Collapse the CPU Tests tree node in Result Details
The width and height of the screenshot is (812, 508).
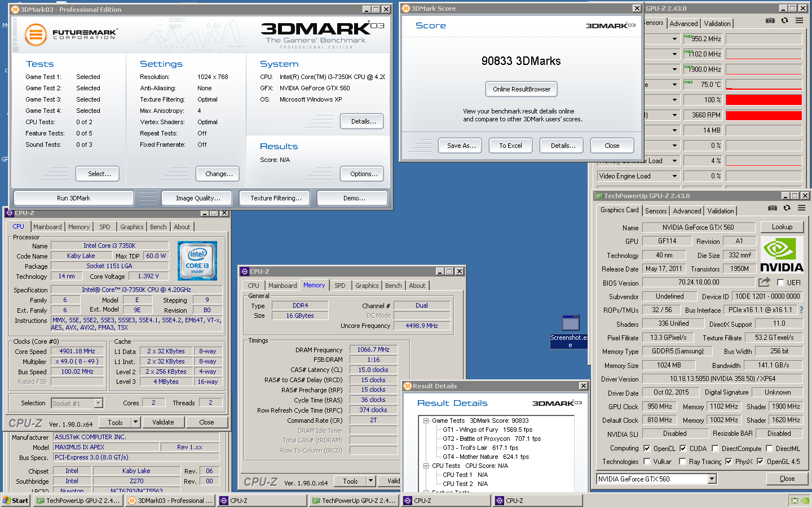point(426,466)
